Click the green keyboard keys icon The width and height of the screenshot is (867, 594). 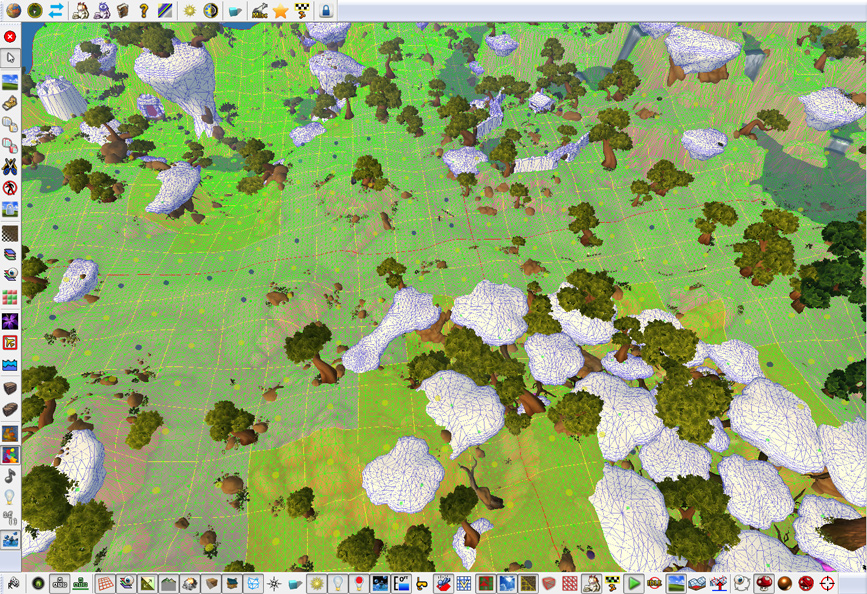pyautogui.click(x=81, y=583)
